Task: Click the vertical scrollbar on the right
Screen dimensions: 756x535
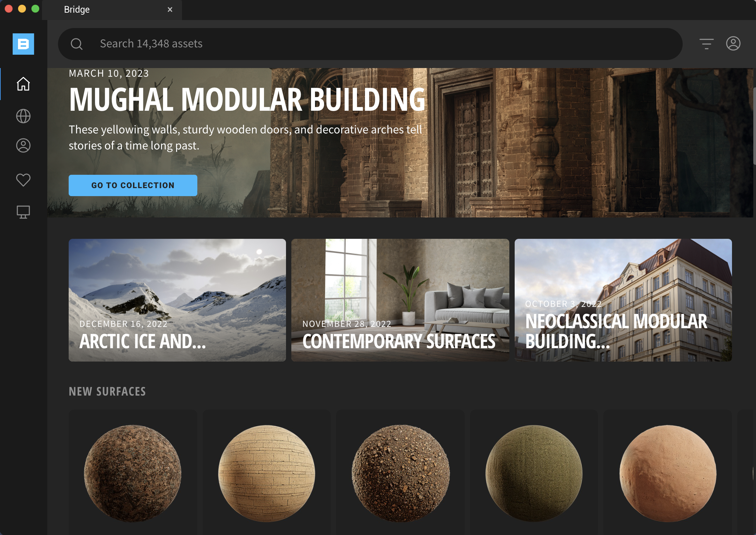Action: (754, 127)
